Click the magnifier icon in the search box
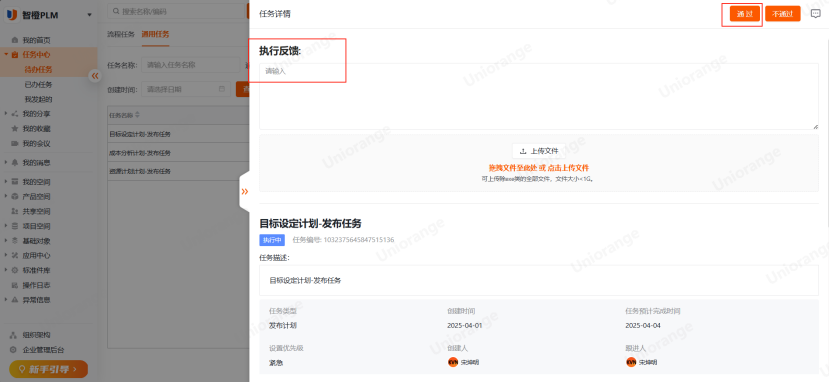Screen dimensions: 829x382 (x=115, y=11)
